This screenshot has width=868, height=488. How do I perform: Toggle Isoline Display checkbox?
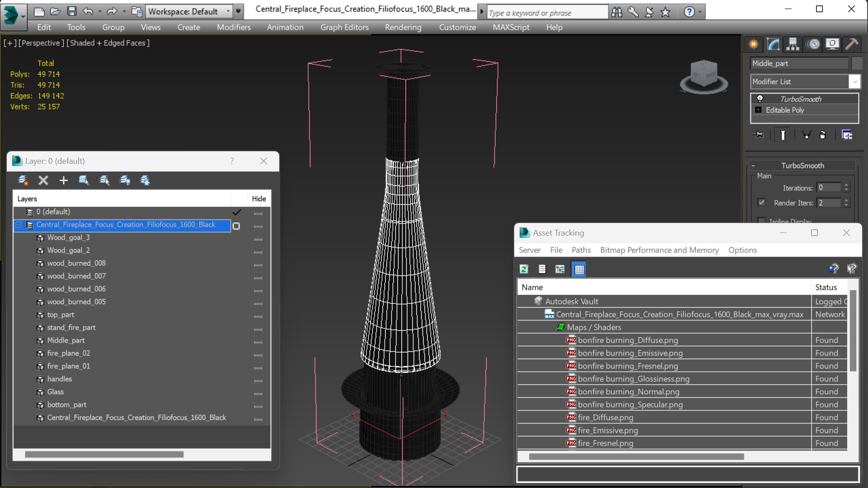coord(762,221)
